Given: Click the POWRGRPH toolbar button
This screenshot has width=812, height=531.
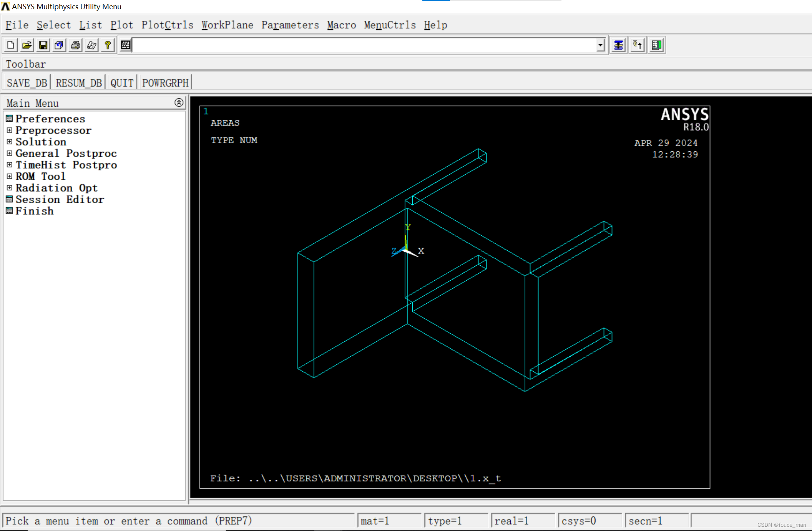Looking at the screenshot, I should [x=165, y=82].
